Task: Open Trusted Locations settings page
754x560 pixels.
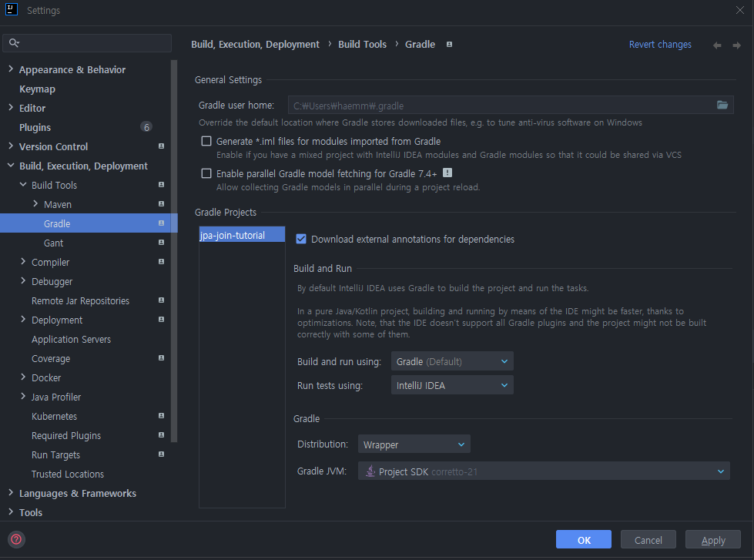Action: [x=67, y=474]
